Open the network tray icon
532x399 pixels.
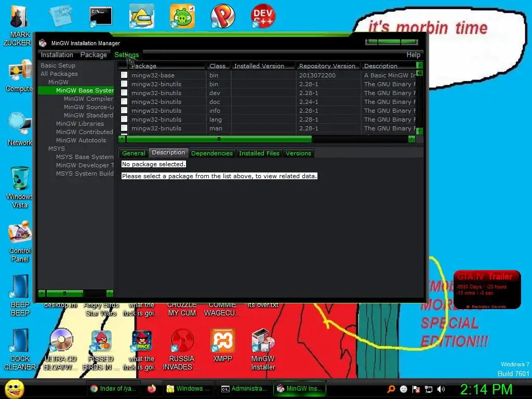click(x=429, y=389)
